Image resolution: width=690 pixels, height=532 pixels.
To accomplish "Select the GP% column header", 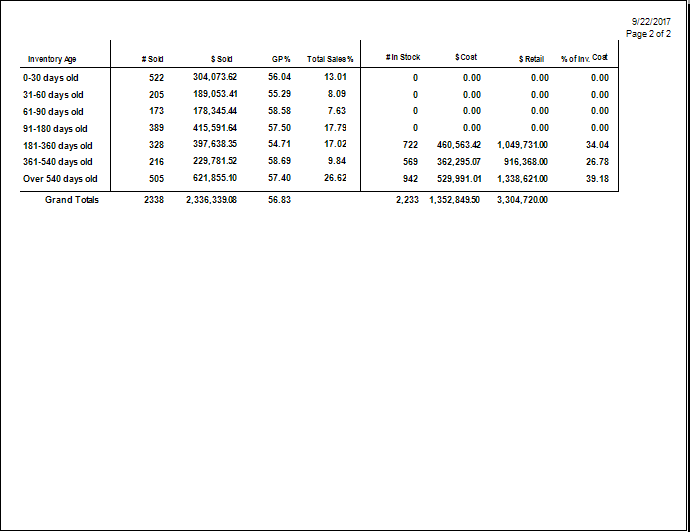I will (280, 59).
